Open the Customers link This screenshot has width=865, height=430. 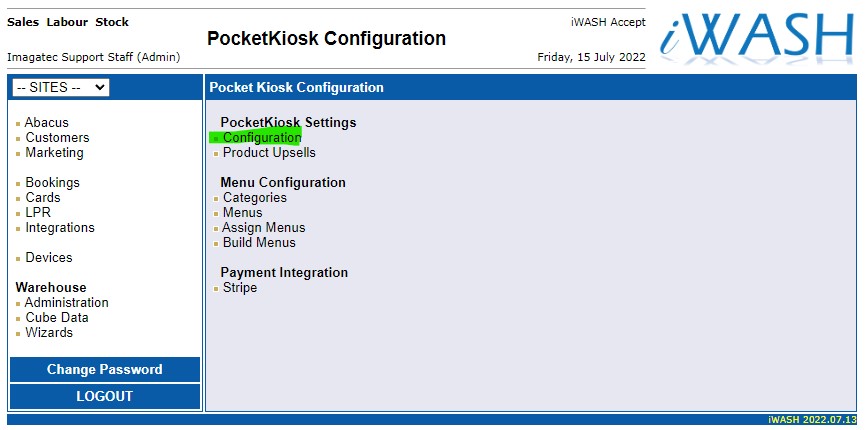coord(57,138)
